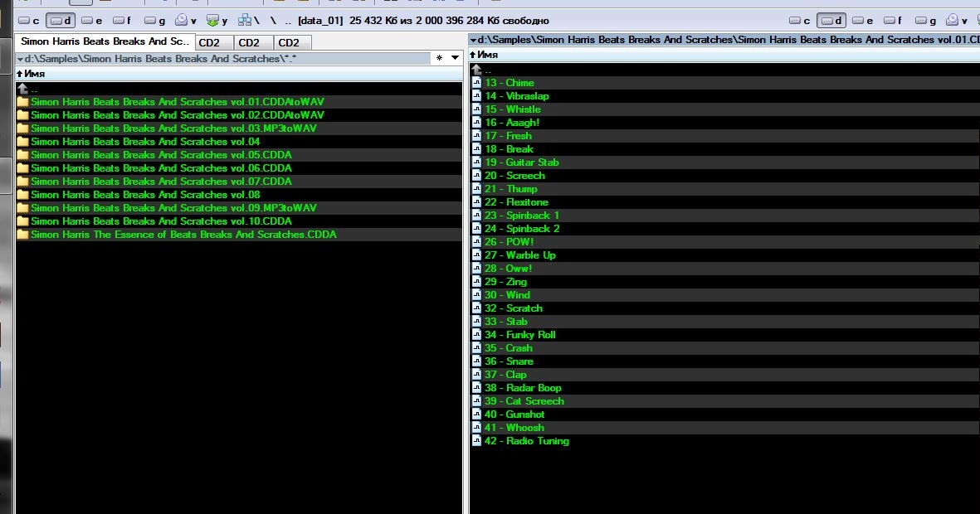Switch left panel to drive g

coord(154,21)
